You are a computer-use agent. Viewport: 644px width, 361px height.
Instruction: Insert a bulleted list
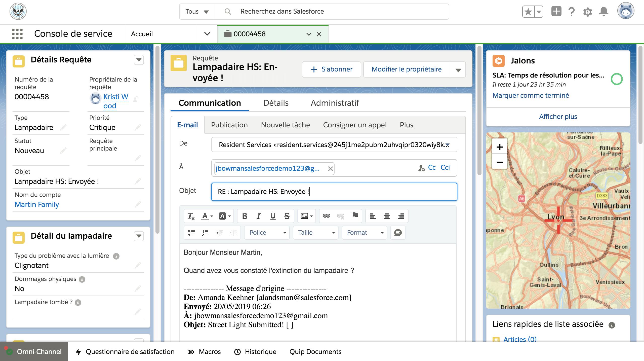tap(191, 233)
